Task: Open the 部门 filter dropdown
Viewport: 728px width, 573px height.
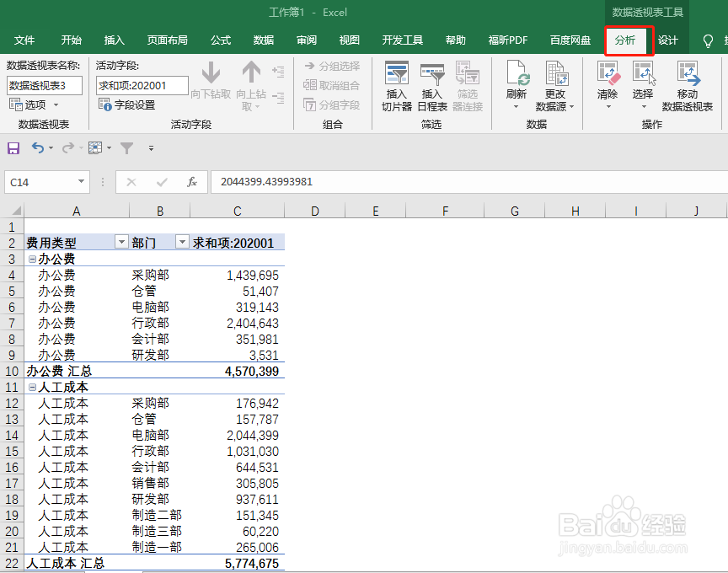Action: click(x=182, y=242)
